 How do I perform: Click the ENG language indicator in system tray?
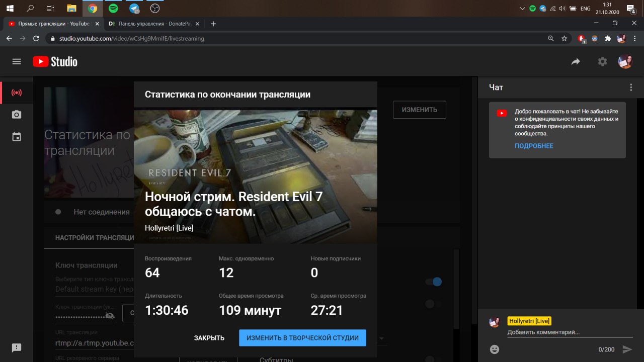pos(585,9)
